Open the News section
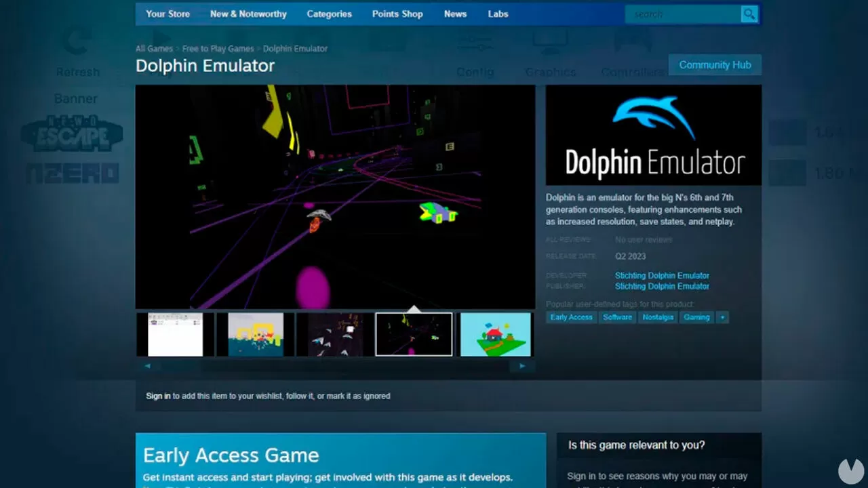Image resolution: width=868 pixels, height=488 pixels. click(x=455, y=14)
